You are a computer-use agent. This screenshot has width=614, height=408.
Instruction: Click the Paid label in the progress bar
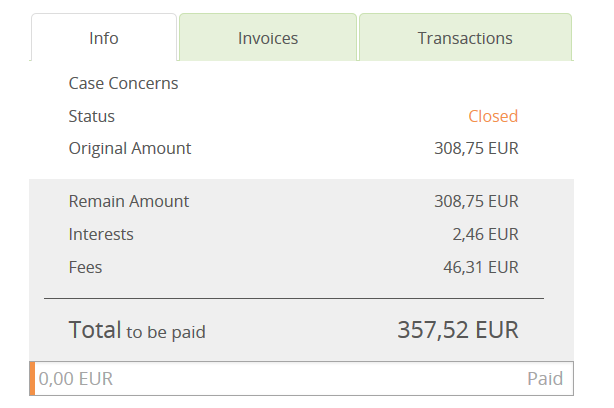coord(545,379)
